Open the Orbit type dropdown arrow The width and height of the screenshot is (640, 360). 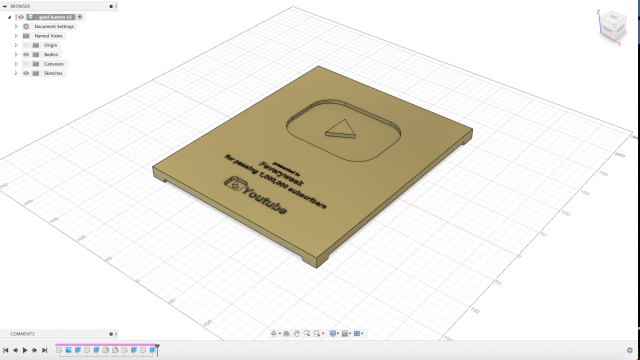click(x=280, y=333)
